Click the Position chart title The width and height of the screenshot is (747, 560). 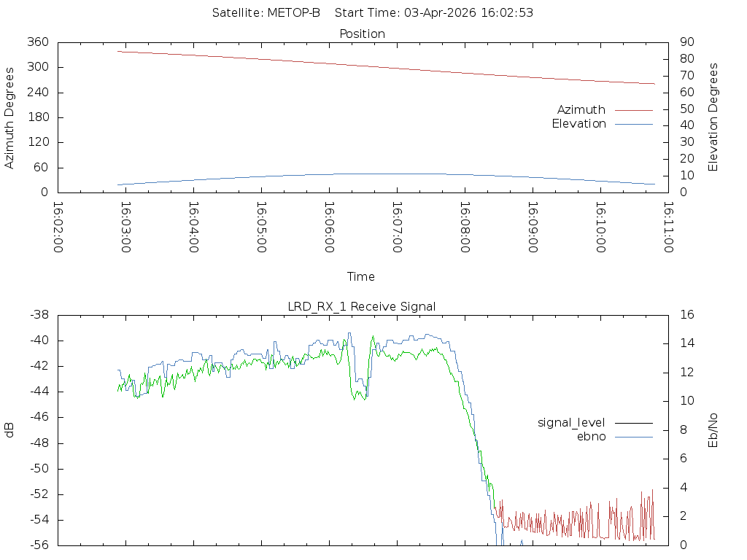tap(362, 34)
